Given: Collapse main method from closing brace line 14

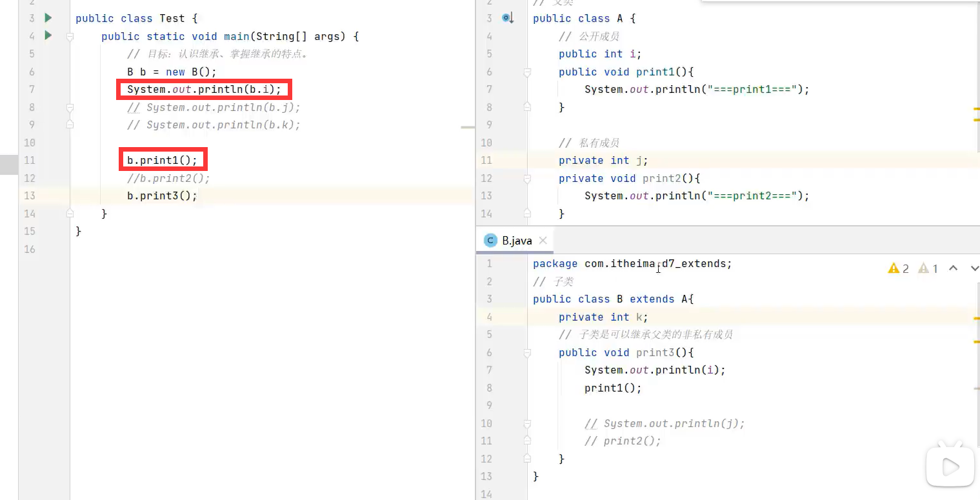Looking at the screenshot, I should coord(70,214).
